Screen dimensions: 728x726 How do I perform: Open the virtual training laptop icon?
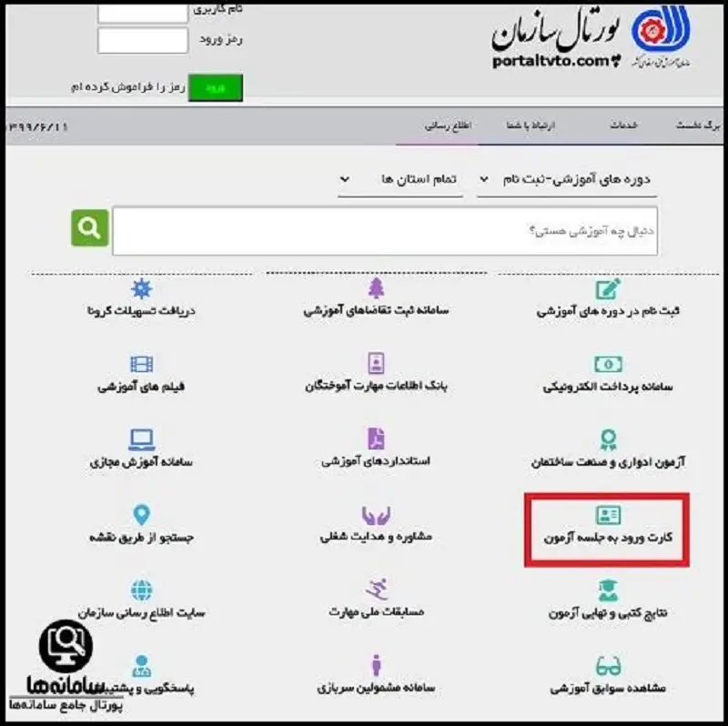click(142, 439)
